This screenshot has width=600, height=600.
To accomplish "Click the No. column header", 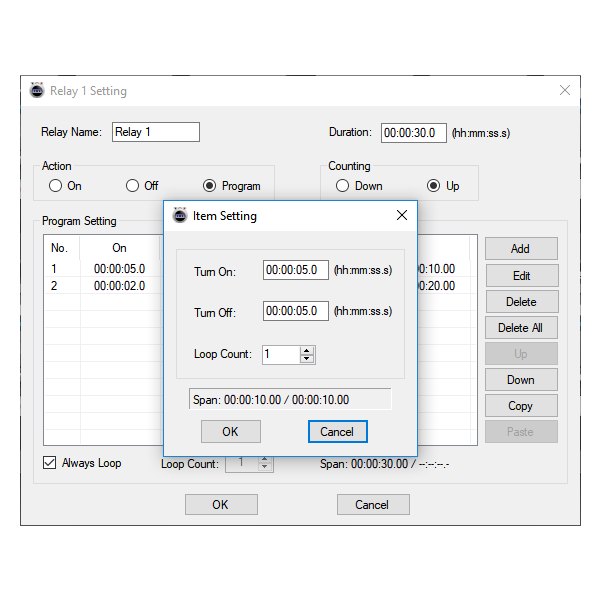I will [60, 248].
